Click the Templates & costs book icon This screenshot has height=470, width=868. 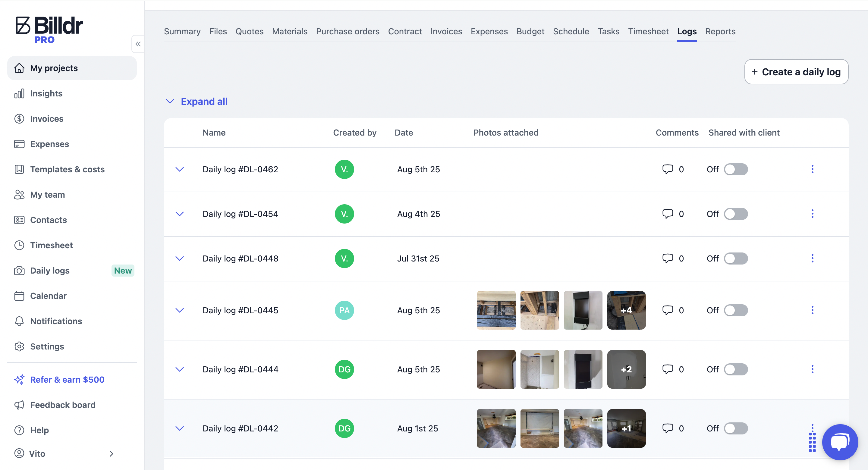[19, 169]
